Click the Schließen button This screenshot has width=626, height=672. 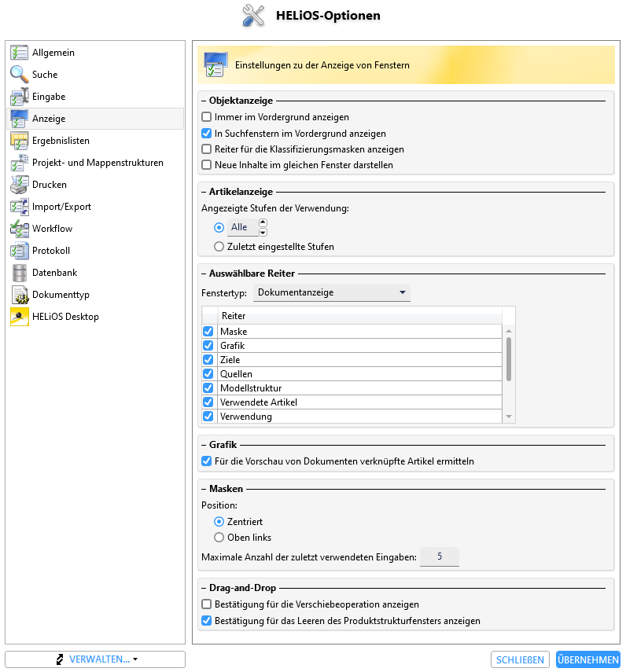click(520, 659)
